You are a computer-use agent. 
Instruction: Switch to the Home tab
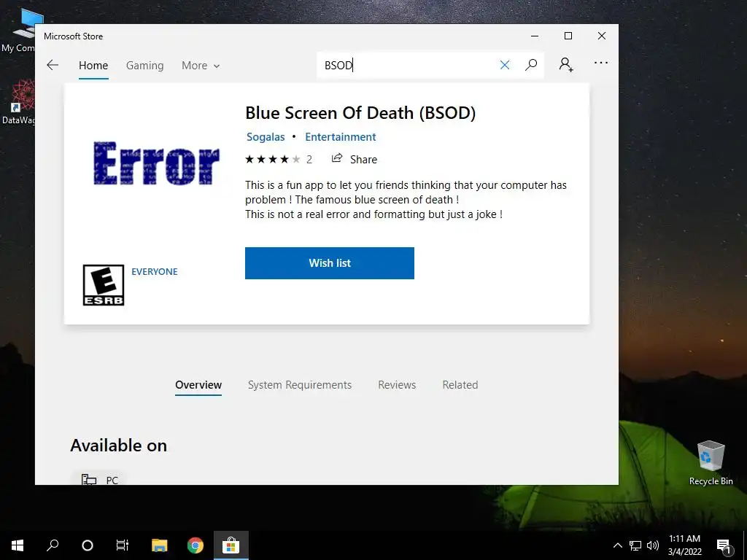pyautogui.click(x=93, y=65)
